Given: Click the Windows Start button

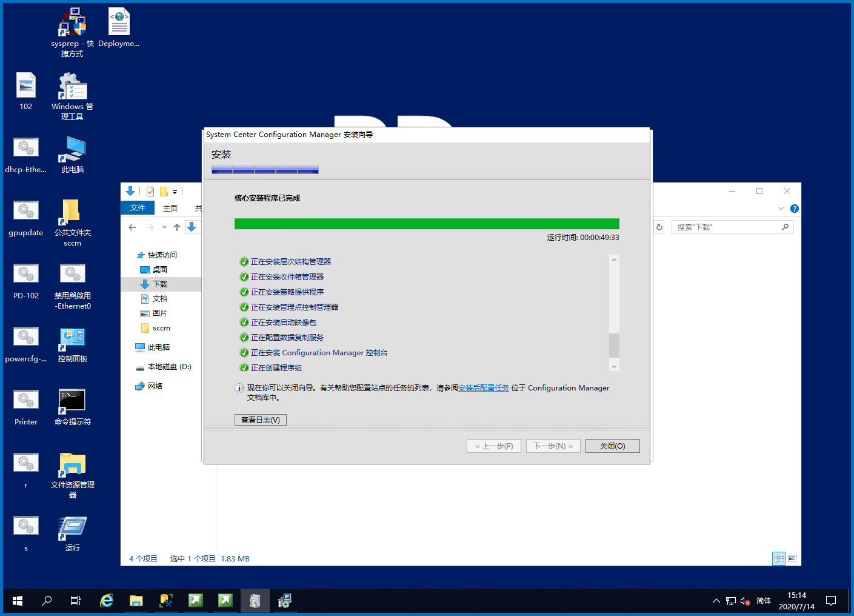Looking at the screenshot, I should 18,601.
